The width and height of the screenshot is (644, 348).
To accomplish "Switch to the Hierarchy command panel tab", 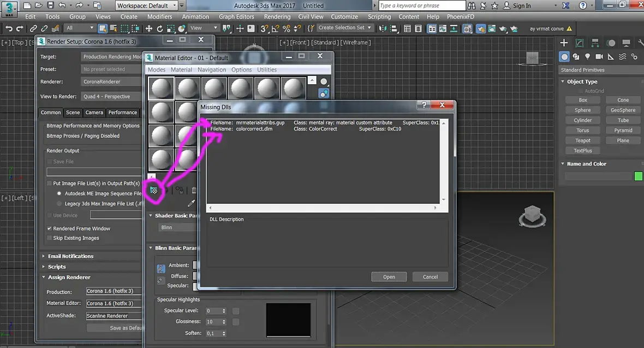I will click(595, 43).
